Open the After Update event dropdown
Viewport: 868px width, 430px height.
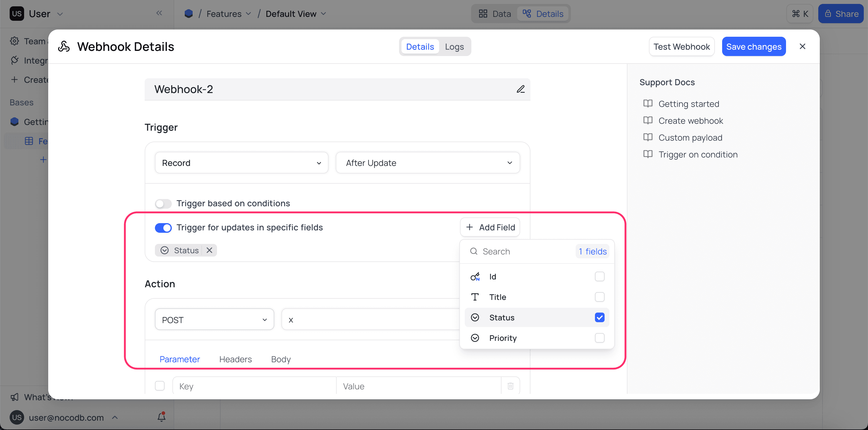pos(428,163)
